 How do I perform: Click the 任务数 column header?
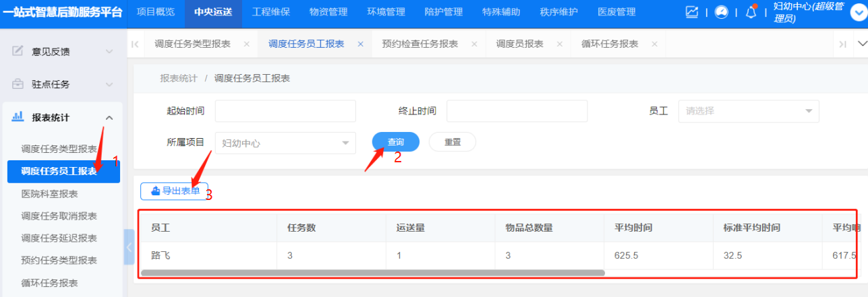click(331, 228)
